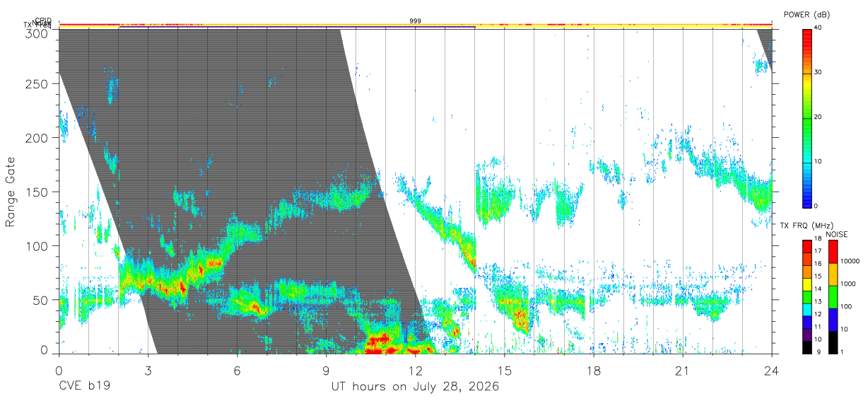Click the 24 tick on UT hours axis

click(772, 370)
